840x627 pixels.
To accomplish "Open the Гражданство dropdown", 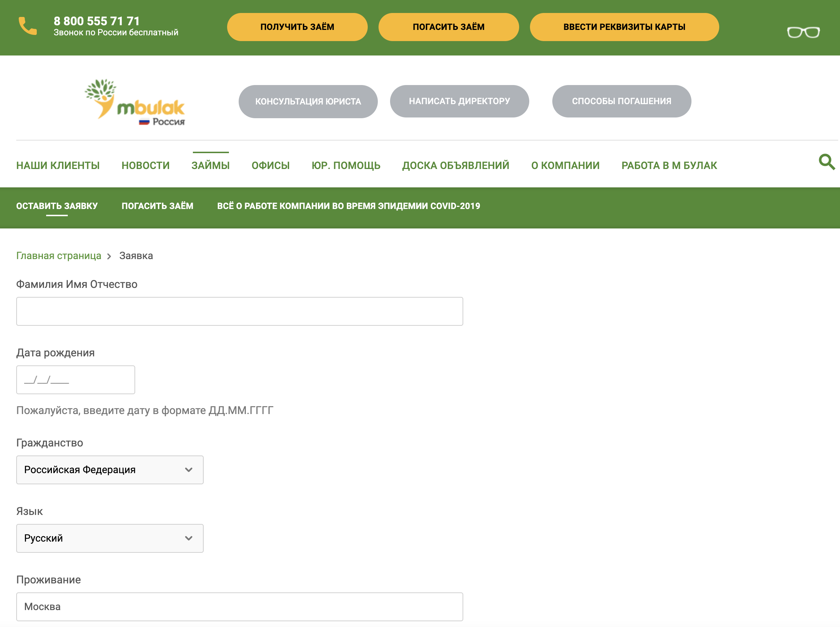I will (x=110, y=470).
